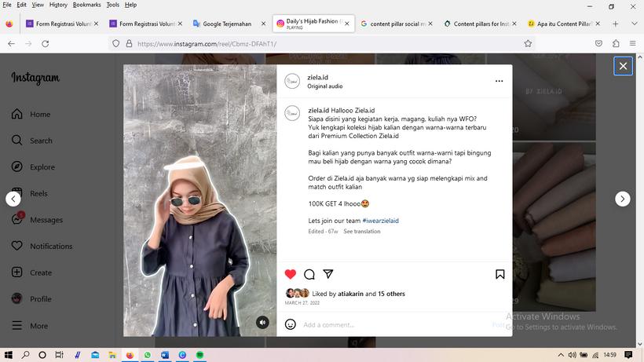
Task: Reload the current page
Action: tap(46, 43)
